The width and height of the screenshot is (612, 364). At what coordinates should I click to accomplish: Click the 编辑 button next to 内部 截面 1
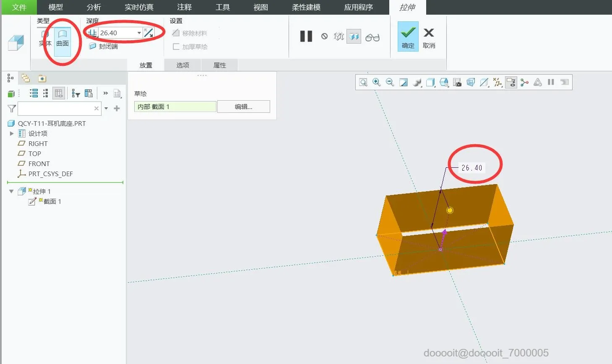click(x=243, y=106)
